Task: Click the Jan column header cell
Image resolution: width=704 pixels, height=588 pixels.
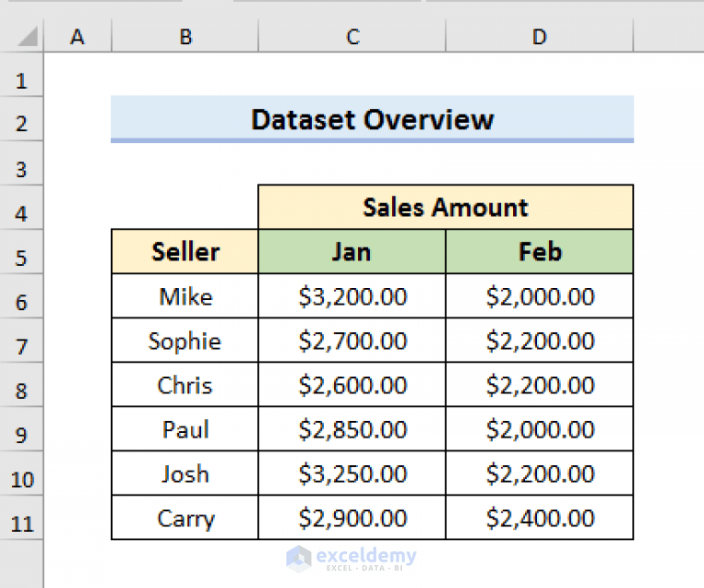Action: point(352,251)
